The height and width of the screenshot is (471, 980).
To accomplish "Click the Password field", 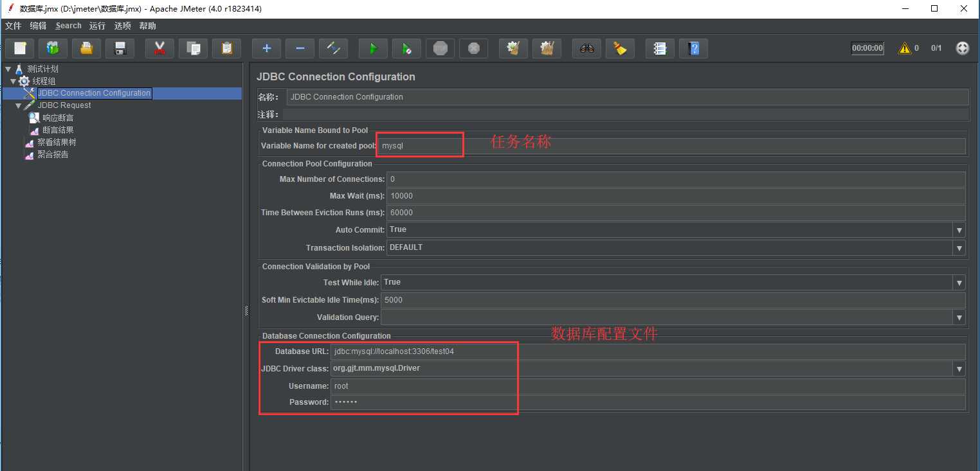I will [x=648, y=402].
